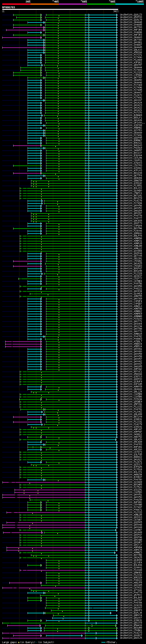The width and height of the screenshot is (146, 644).
Task: Open hit UniRef100_P07369
Action: pos(131,85)
